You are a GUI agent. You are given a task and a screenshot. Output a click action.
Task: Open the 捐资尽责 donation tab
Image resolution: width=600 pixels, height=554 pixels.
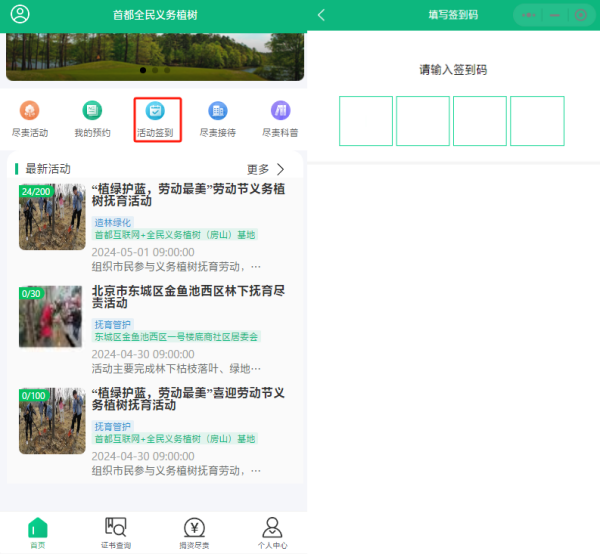tap(195, 533)
